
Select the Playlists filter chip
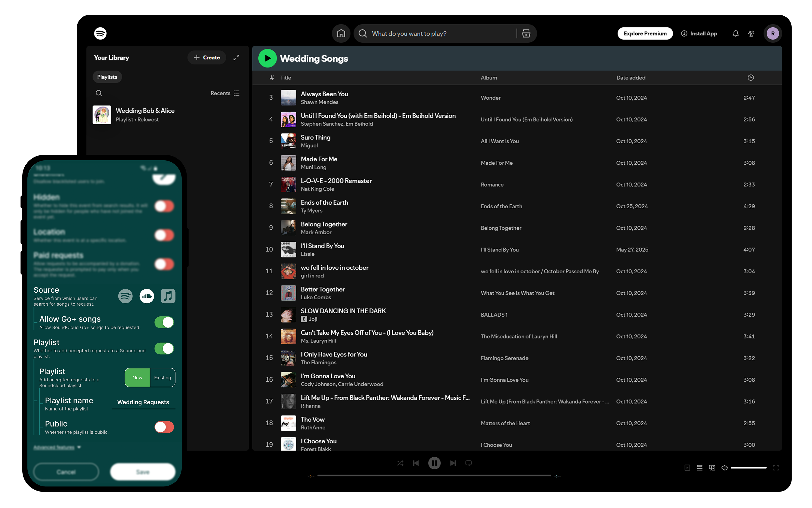pos(107,77)
